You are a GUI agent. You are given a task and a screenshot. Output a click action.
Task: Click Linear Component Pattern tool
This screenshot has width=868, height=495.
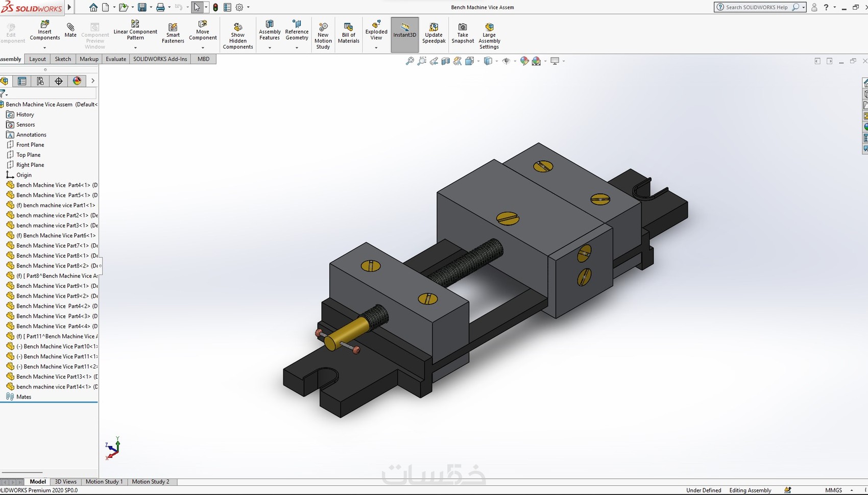pyautogui.click(x=135, y=30)
